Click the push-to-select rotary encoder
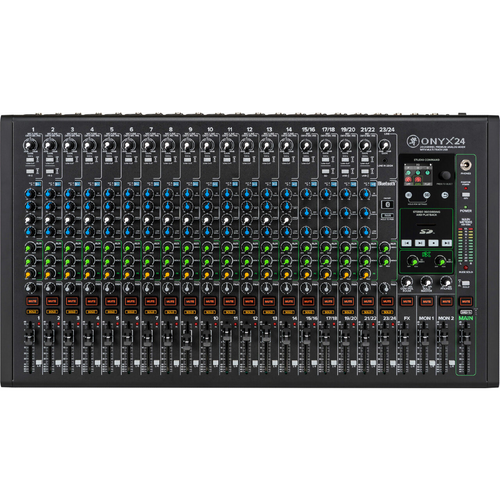The height and width of the screenshot is (500, 500). click(x=445, y=175)
